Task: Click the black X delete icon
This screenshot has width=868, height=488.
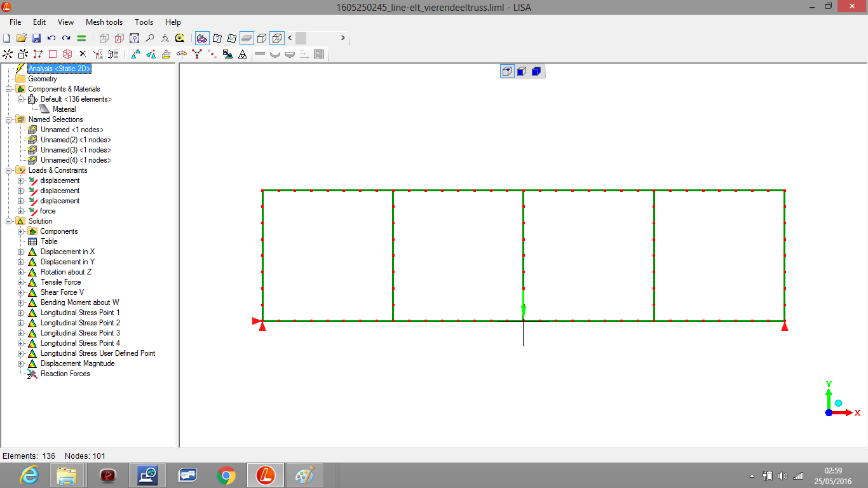Action: pos(82,55)
